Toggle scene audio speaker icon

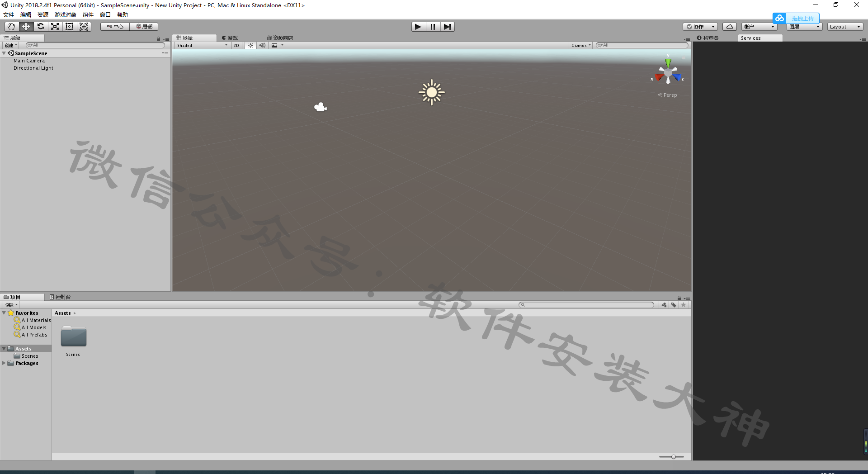coord(262,45)
